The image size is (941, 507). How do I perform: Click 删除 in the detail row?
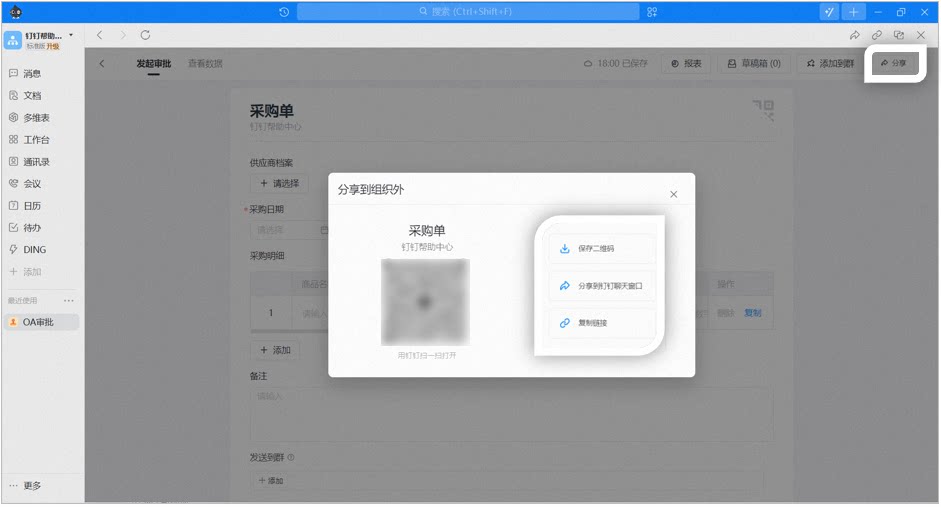point(726,313)
